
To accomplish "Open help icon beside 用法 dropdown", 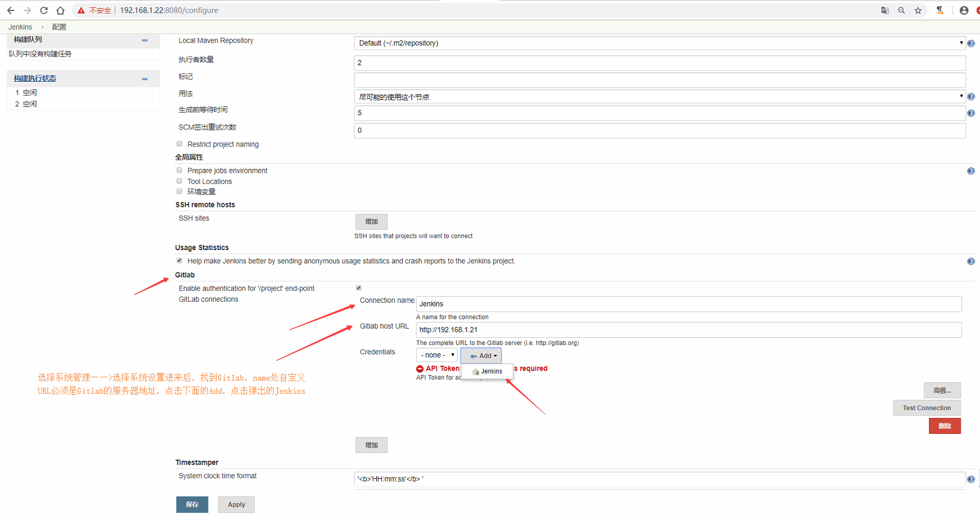I will click(971, 97).
